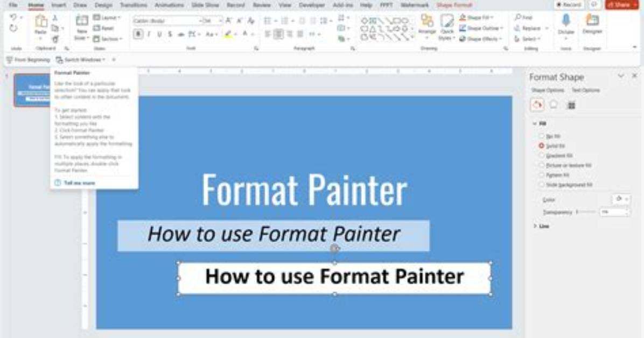Image resolution: width=644 pixels, height=338 pixels.
Task: Toggle Text Shadow formatting
Action: [170, 34]
